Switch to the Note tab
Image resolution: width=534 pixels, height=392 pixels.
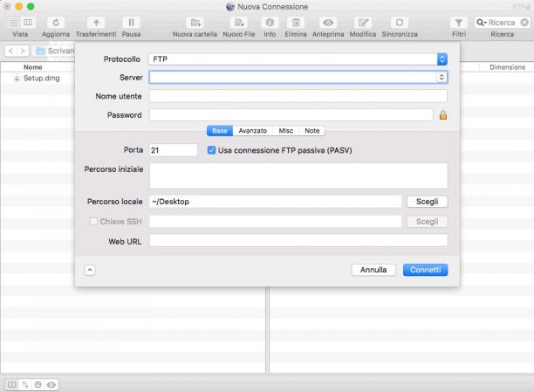312,131
